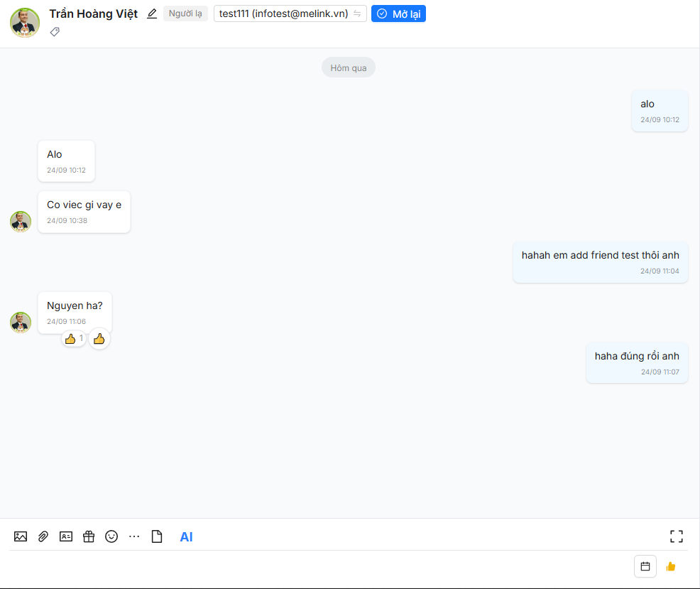This screenshot has height=589, width=700.
Task: Click avatar beside Co viec gi vay e
Action: pyautogui.click(x=21, y=222)
